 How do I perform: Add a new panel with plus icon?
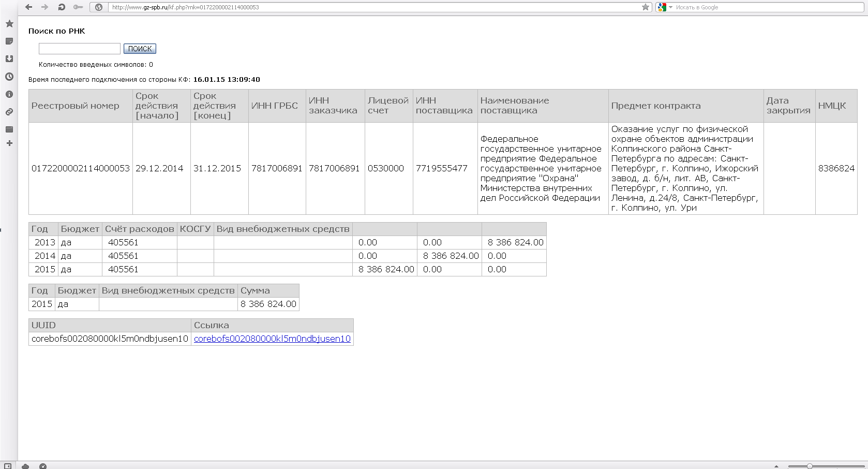pos(9,143)
